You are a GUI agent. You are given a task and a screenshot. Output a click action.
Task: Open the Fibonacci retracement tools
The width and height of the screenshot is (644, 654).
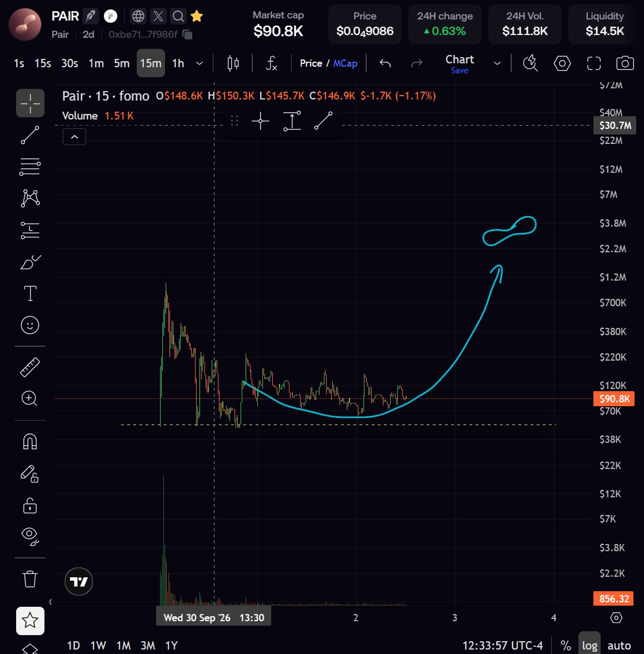click(x=30, y=167)
